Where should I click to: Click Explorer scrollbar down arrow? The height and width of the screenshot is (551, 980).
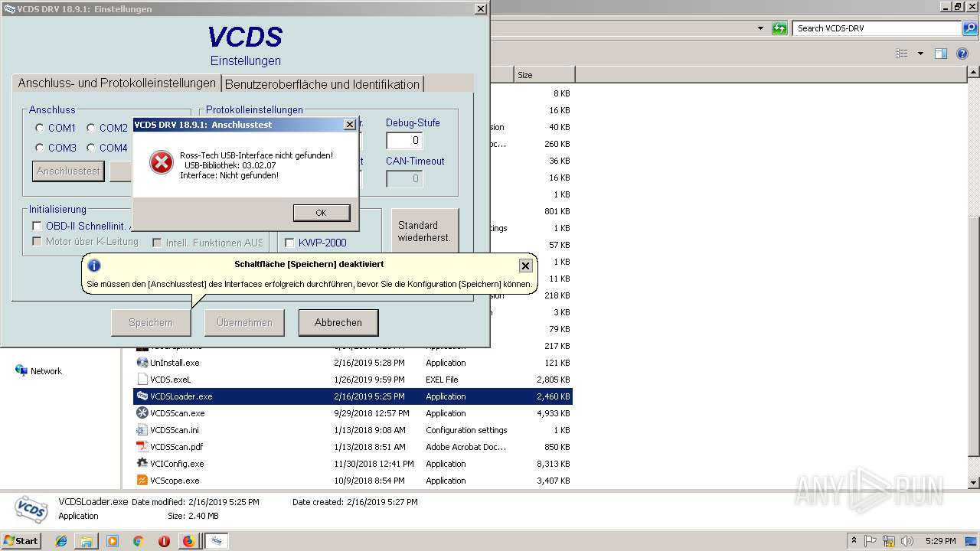pyautogui.click(x=974, y=483)
